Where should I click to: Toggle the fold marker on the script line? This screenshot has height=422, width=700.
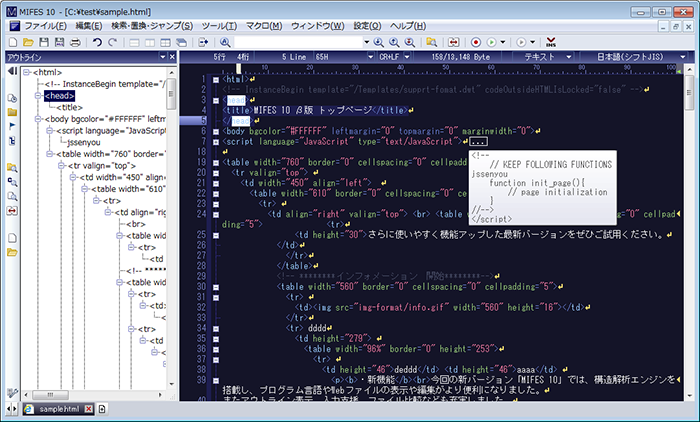[x=215, y=142]
